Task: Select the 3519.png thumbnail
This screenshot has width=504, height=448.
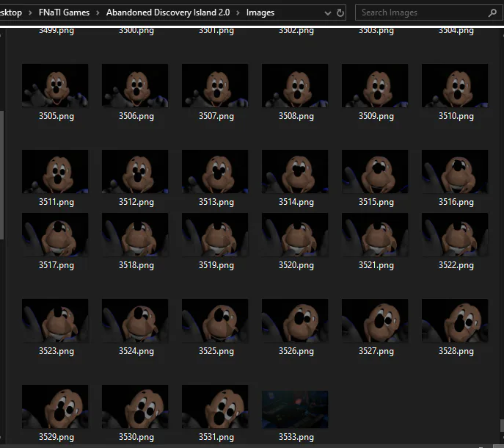Action: click(x=215, y=234)
